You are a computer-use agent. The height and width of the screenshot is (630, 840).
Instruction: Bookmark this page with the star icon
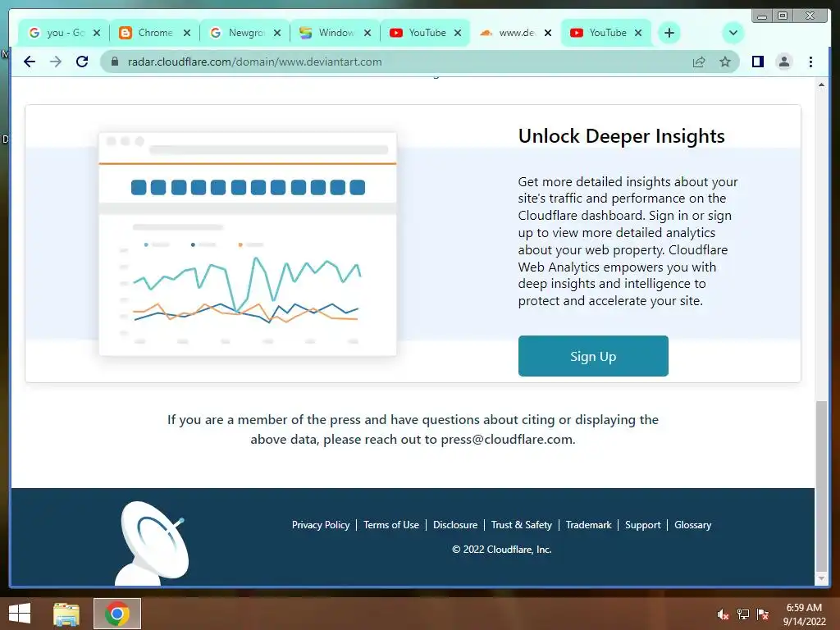tap(725, 62)
